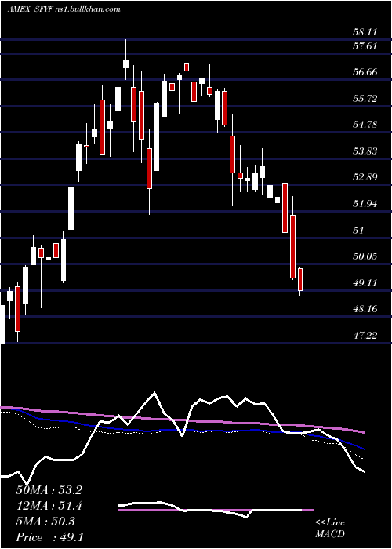Viewport: 392px width, 549px height.
Task: Click the highest candlestick near 57.61
Action: [125, 60]
